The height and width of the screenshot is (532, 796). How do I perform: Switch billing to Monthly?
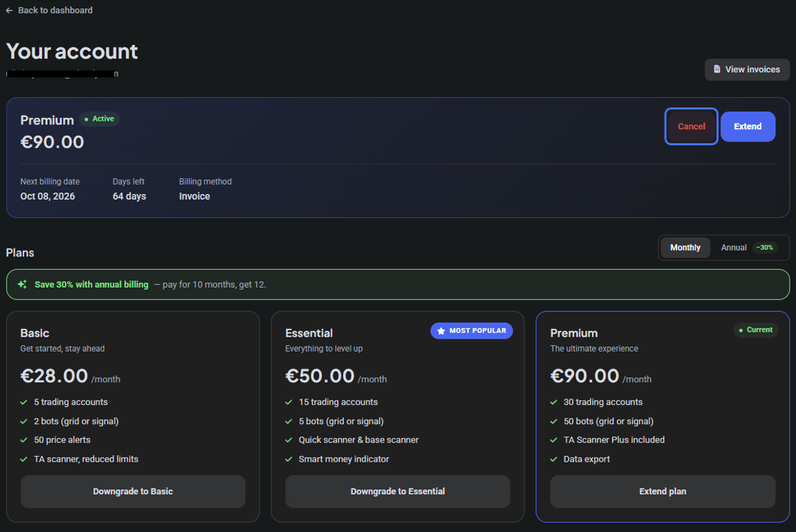pos(685,247)
